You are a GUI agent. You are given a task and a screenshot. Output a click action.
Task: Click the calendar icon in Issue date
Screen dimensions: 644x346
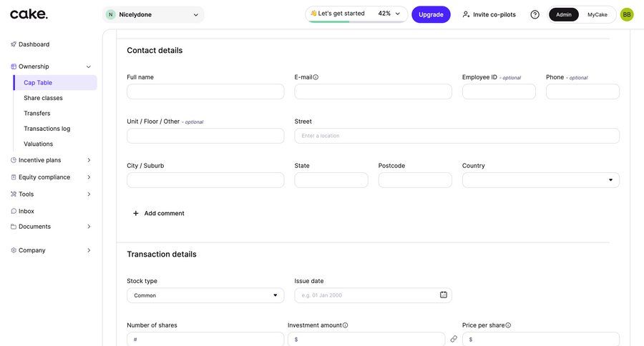(444, 295)
